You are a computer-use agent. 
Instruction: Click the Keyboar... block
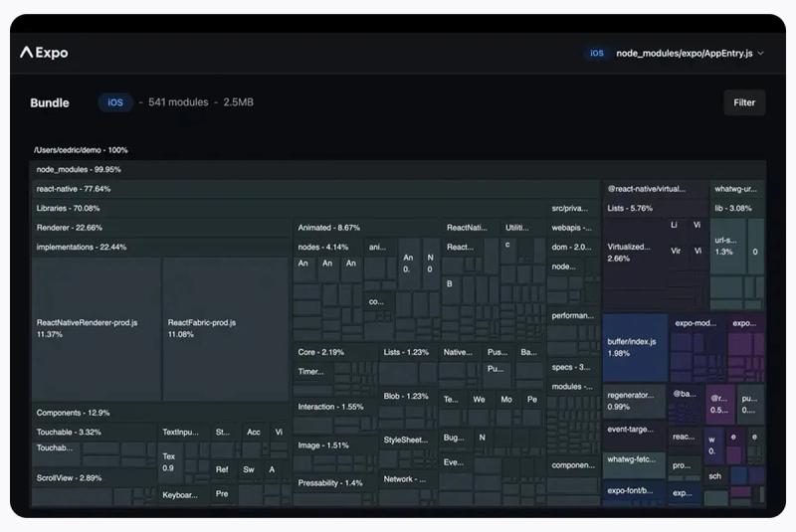[184, 495]
